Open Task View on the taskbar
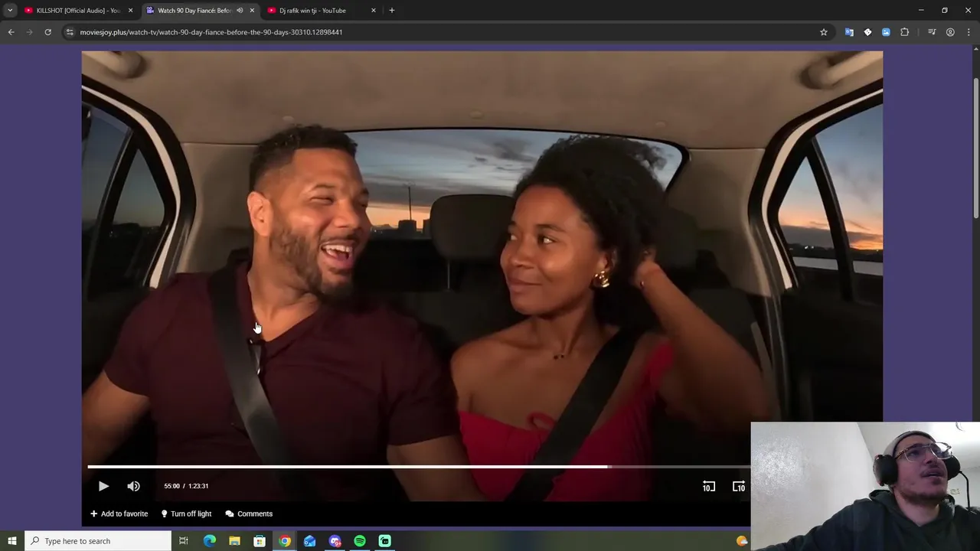This screenshot has height=551, width=980. (184, 541)
